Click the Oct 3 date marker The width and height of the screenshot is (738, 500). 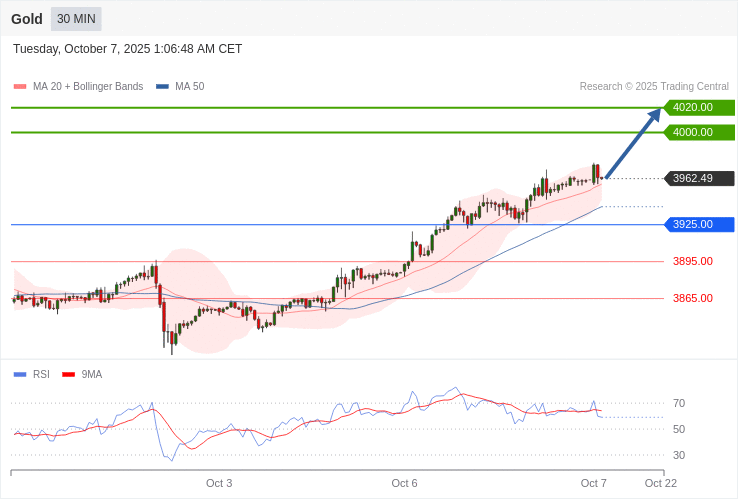point(219,483)
